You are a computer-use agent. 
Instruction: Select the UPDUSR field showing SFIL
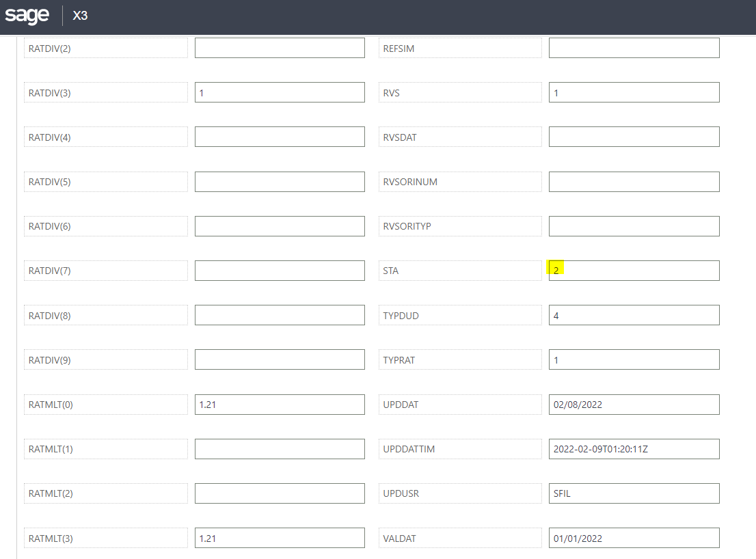634,493
